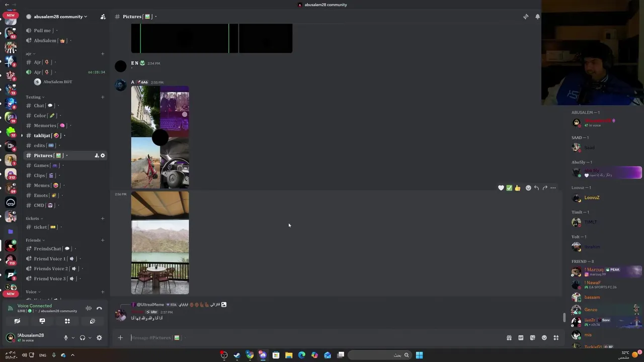Open Marzuq member profile
This screenshot has height=362, width=644.
(607, 272)
